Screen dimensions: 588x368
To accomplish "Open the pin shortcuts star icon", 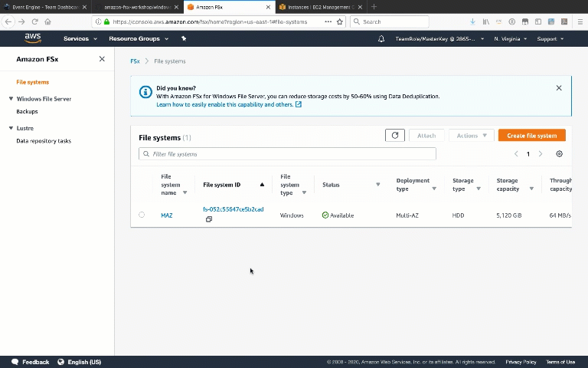I will point(184,38).
